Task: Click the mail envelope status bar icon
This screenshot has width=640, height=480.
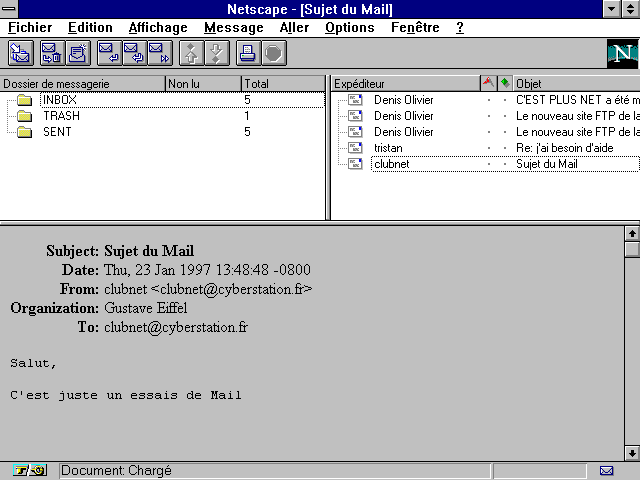Action: [x=607, y=471]
